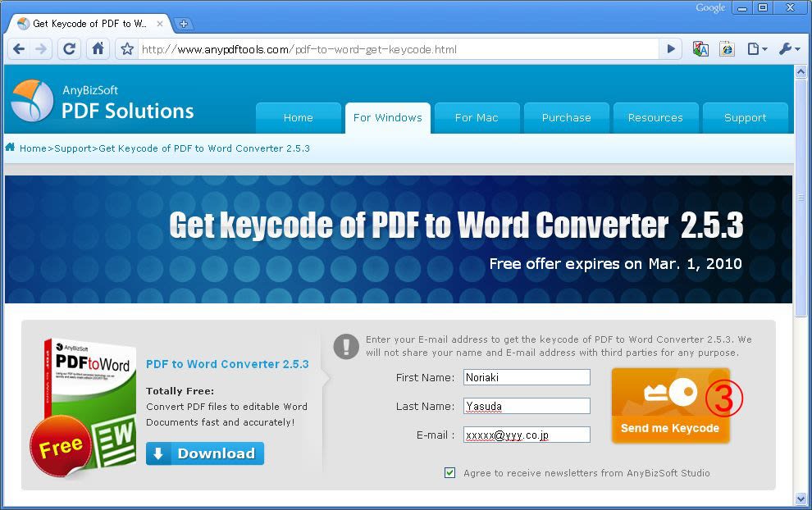Click the blue Download button
812x510 pixels.
pos(205,453)
